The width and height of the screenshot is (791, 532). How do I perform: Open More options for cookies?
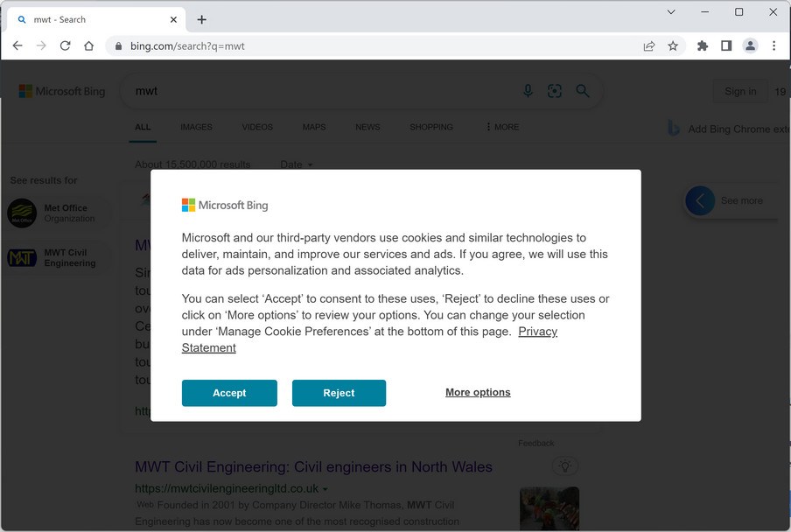click(478, 393)
